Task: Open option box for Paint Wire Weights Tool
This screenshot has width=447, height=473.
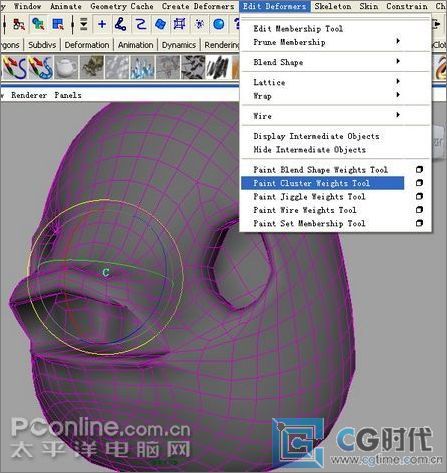Action: [419, 210]
